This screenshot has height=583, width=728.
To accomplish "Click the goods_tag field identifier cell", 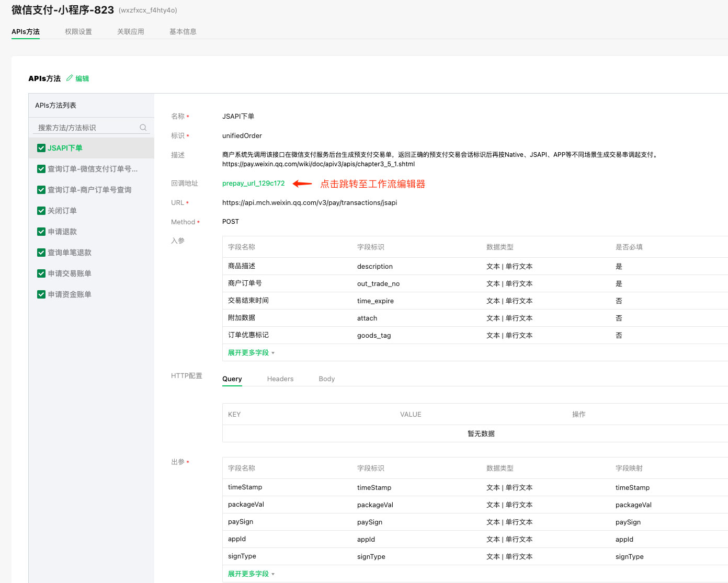I will point(374,336).
